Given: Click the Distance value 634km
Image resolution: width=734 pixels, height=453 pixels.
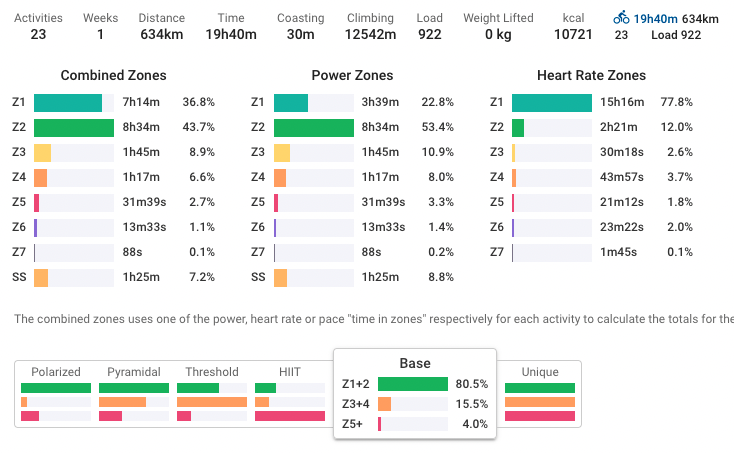Looking at the screenshot, I should tap(161, 36).
